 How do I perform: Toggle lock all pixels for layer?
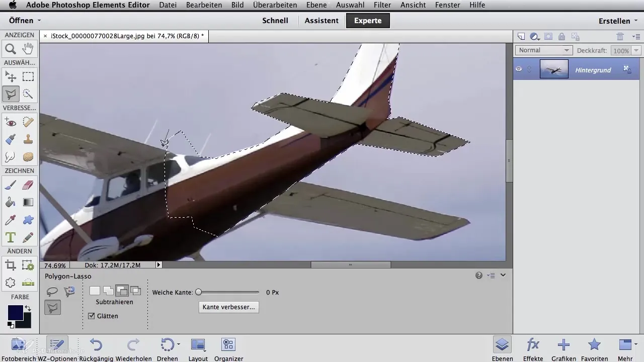click(x=561, y=36)
